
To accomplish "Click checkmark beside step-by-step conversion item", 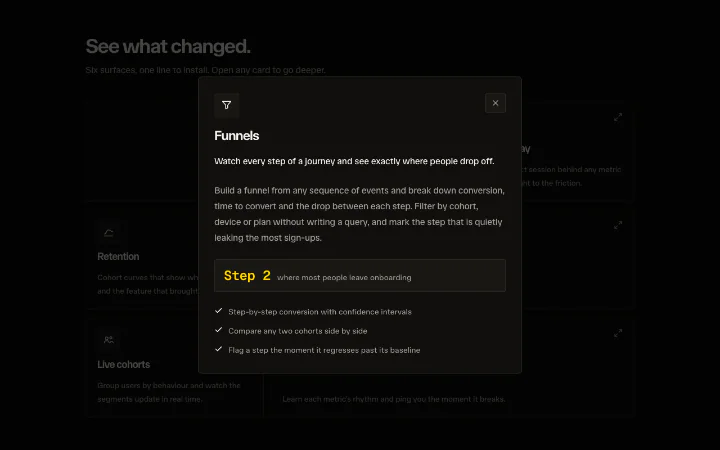I will [219, 311].
